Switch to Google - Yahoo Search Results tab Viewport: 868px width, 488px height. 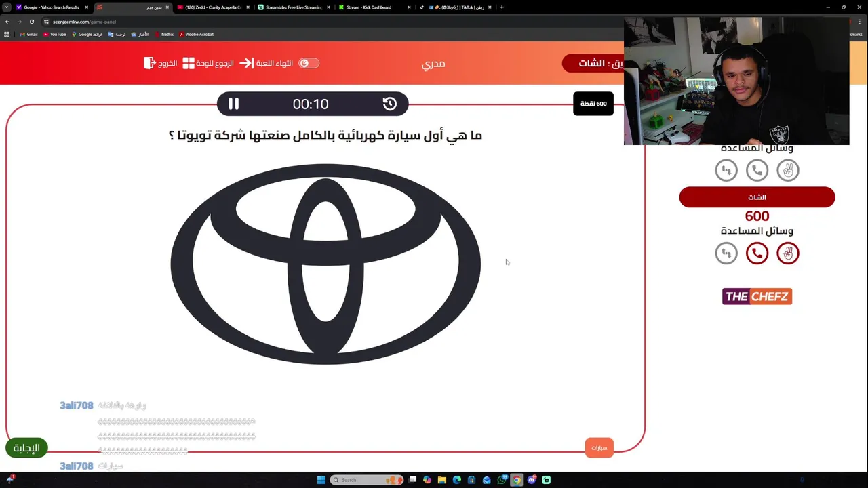coord(51,7)
